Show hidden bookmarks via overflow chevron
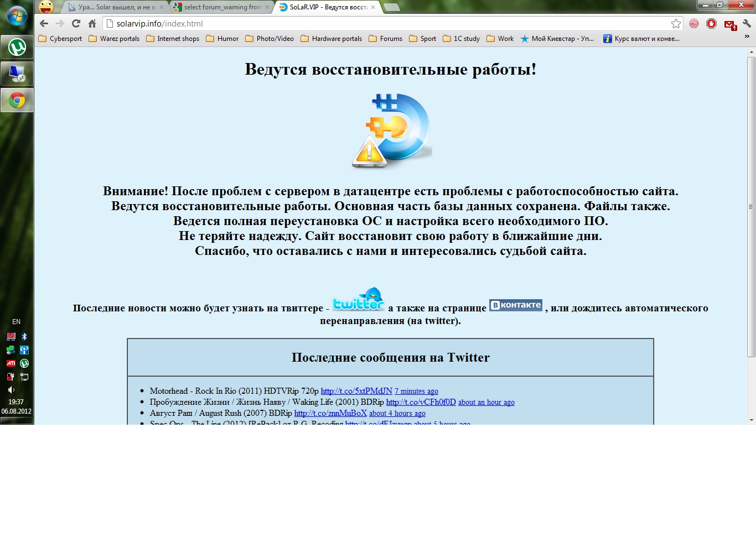The image size is (756, 553). tap(747, 37)
